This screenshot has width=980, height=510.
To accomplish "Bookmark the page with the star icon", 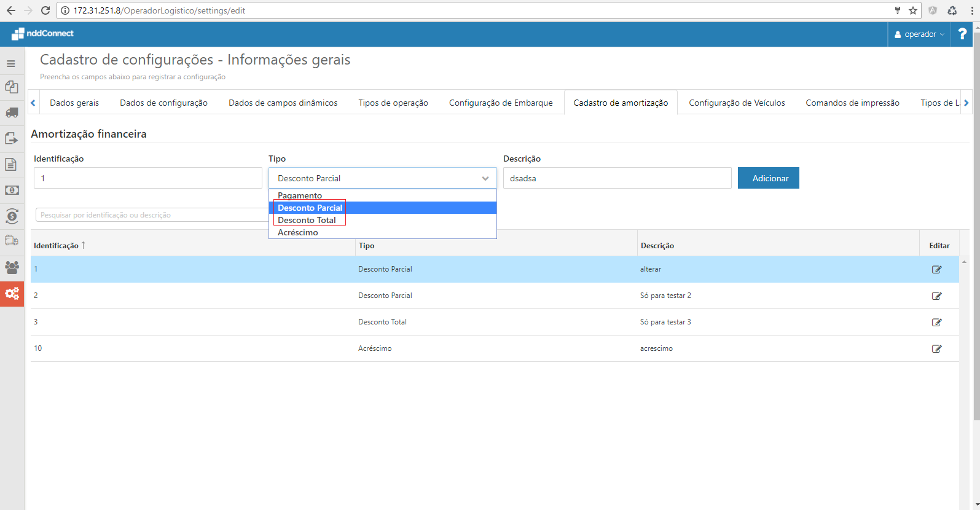I will point(913,10).
